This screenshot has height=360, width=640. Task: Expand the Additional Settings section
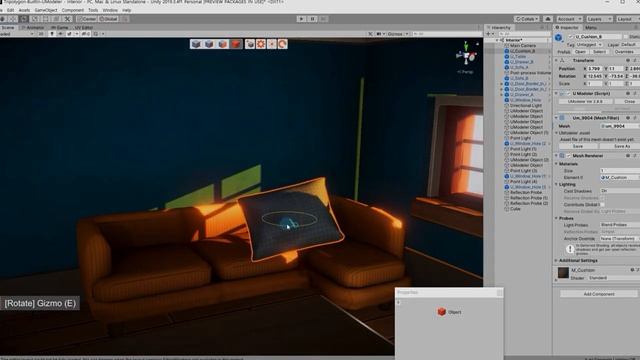pyautogui.click(x=556, y=260)
